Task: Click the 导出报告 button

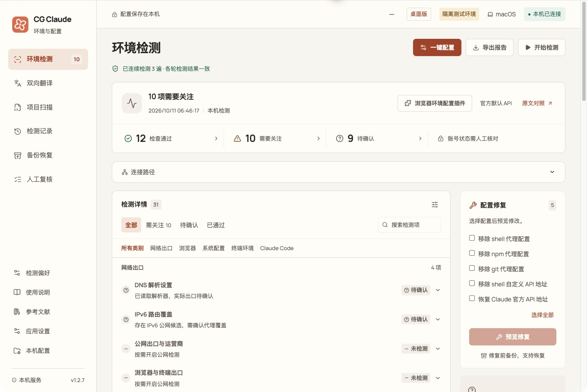Action: 489,47
